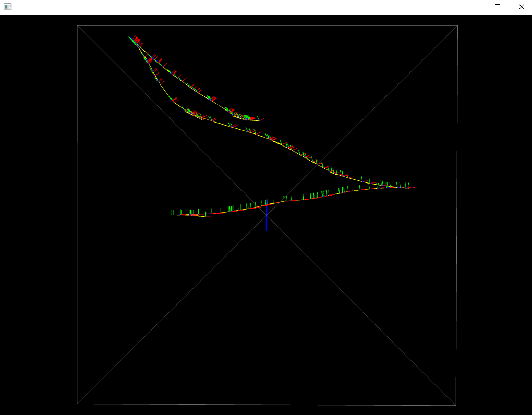Click the top-left corner of the gray bounding box
532x415 pixels.
(78, 25)
